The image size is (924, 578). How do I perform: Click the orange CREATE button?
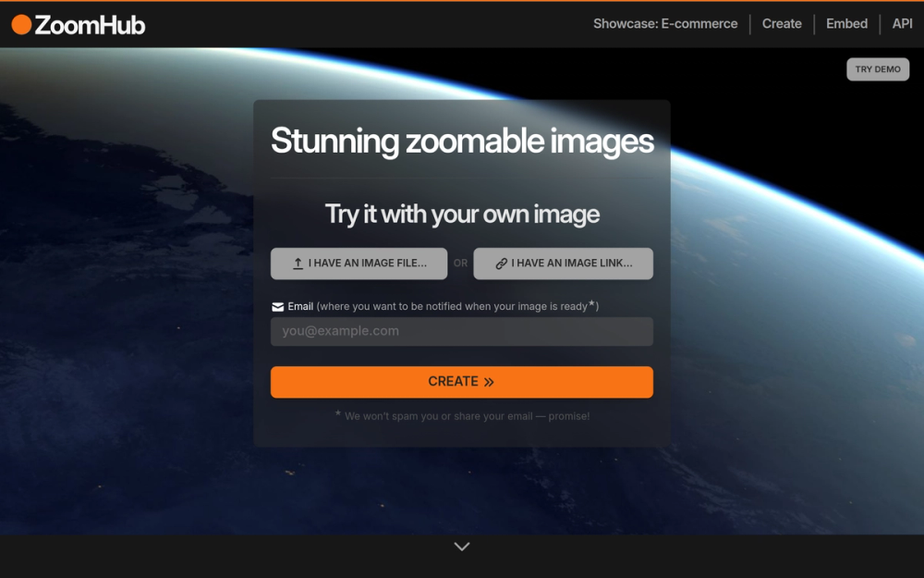(x=461, y=382)
